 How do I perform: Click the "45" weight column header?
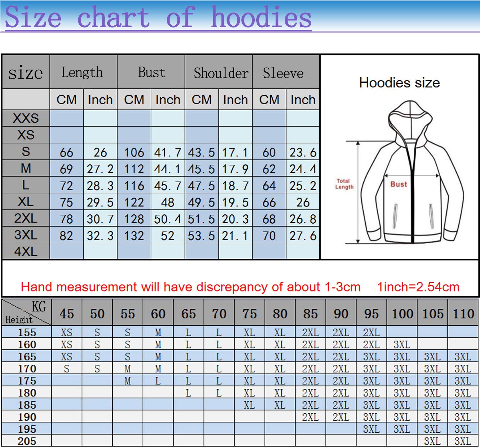pos(67,314)
